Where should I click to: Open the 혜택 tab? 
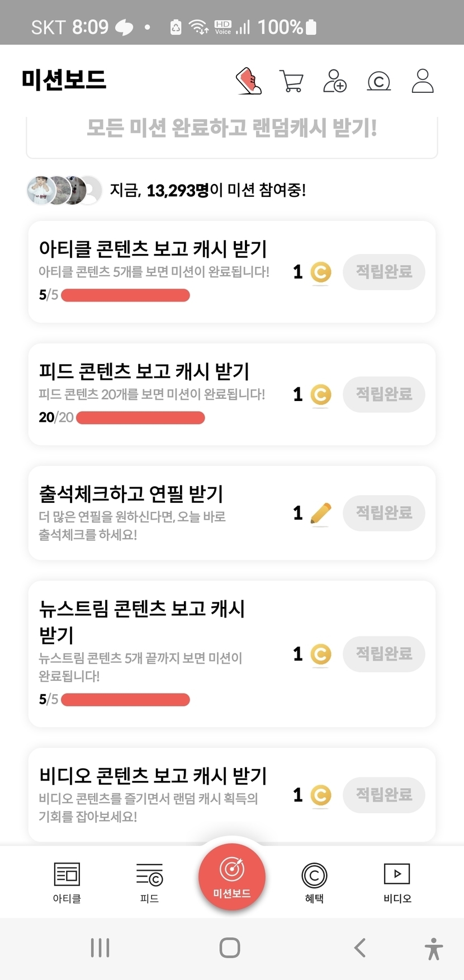click(314, 882)
